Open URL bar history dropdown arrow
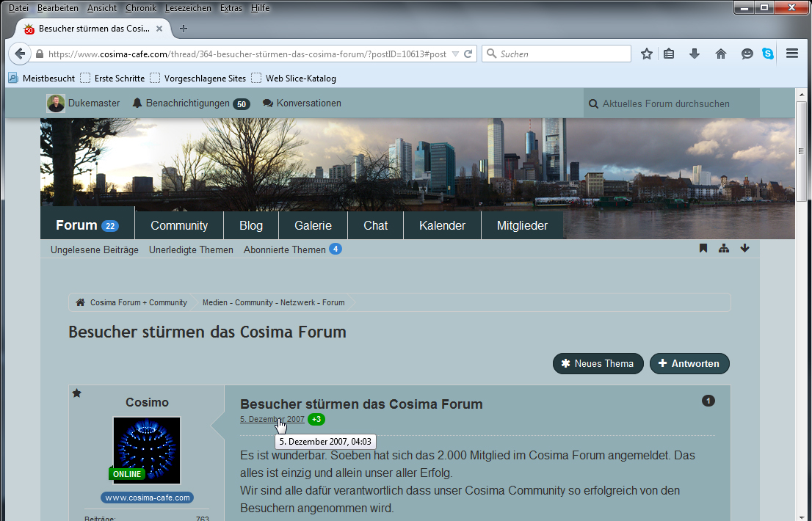The width and height of the screenshot is (812, 521). 455,54
